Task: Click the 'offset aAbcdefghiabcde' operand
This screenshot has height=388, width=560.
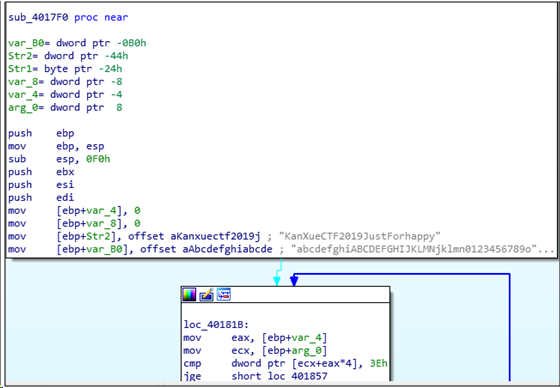Action: pyautogui.click(x=206, y=249)
